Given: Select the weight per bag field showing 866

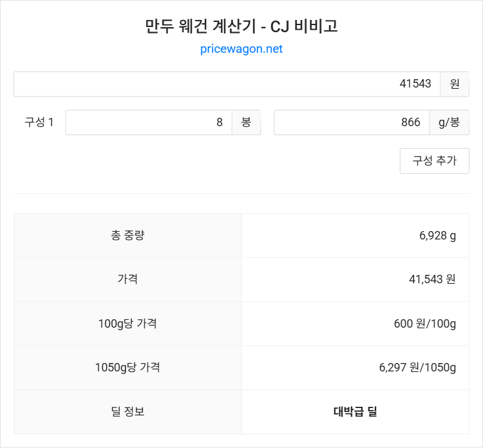Looking at the screenshot, I should (x=352, y=122).
